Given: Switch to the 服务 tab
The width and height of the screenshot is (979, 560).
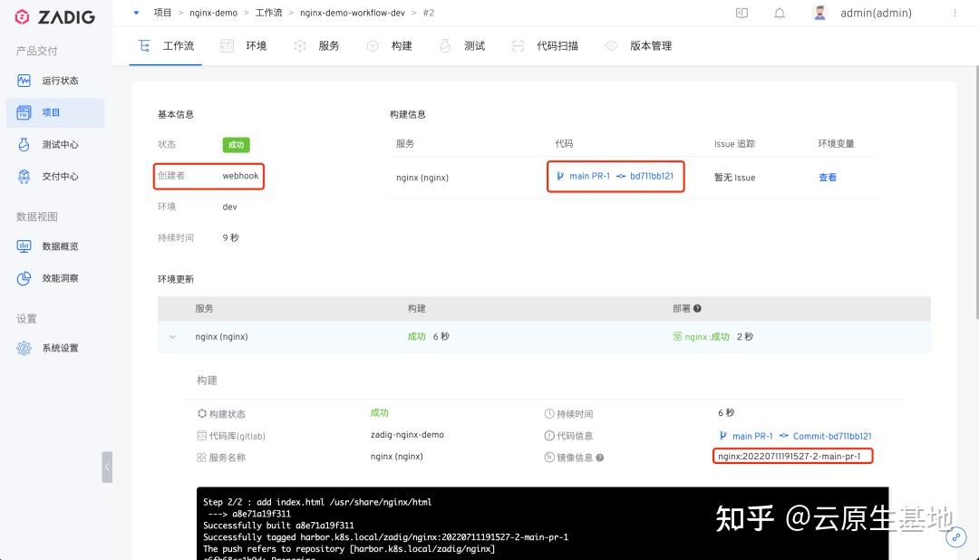Looking at the screenshot, I should [328, 45].
